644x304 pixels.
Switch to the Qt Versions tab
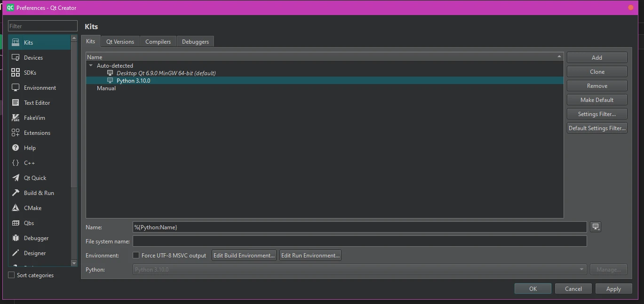click(120, 42)
